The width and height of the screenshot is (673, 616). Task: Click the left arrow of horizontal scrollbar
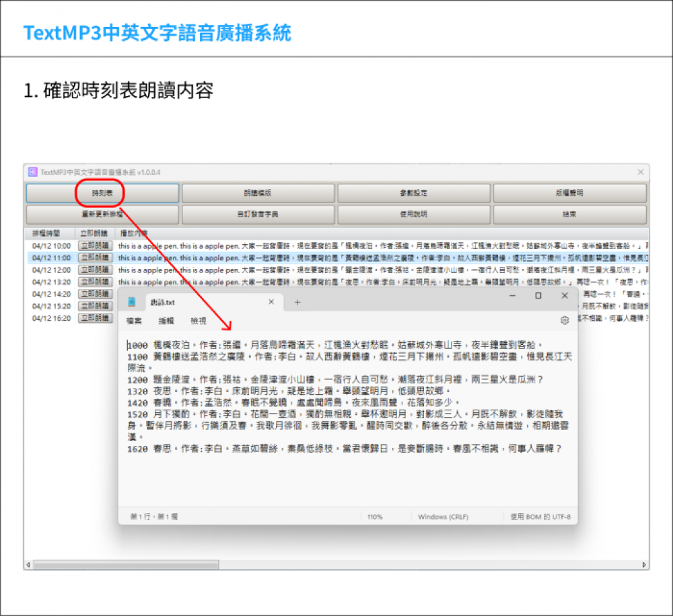(28, 564)
